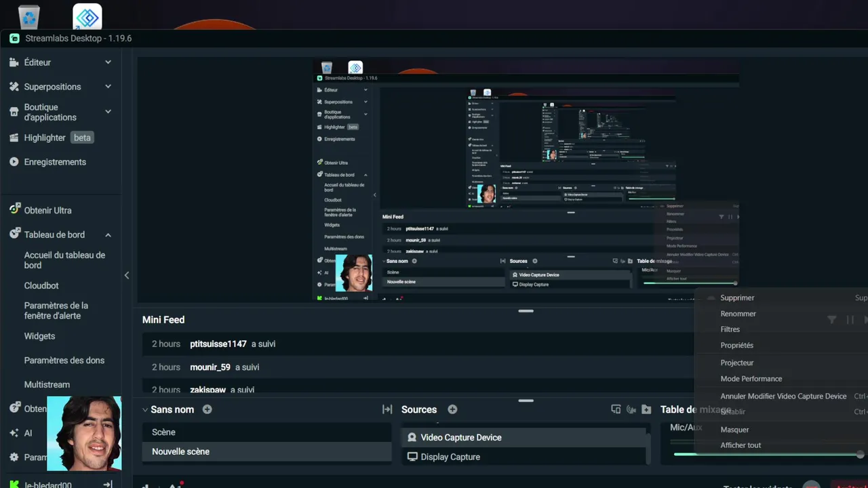Screen dimensions: 868x488
Task: Click the Superpositions sidebar icon
Action: [x=14, y=87]
